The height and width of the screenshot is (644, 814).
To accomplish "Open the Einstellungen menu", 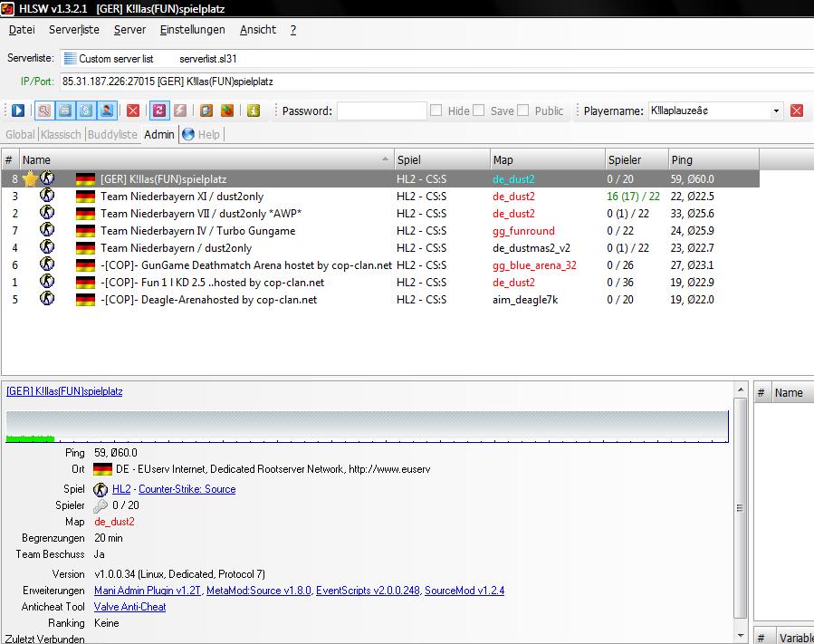I will coord(192,30).
